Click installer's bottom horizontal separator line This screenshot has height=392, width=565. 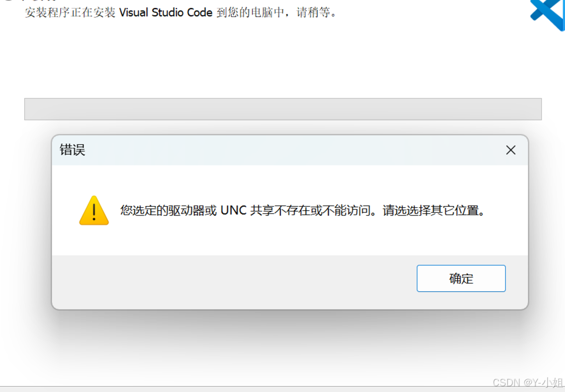283,387
